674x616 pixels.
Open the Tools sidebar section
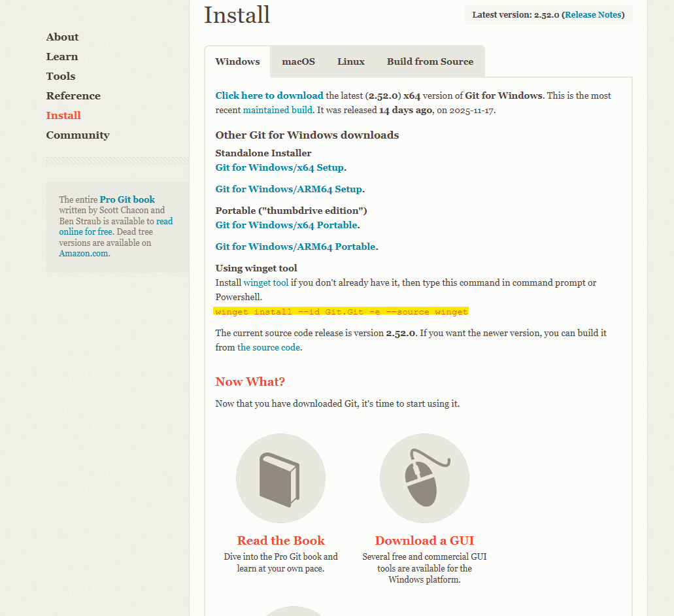tap(61, 77)
